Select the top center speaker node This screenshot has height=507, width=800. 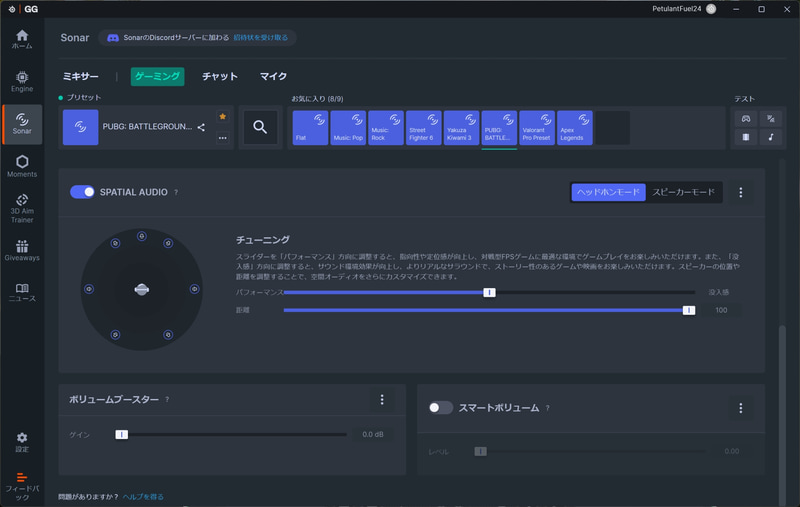[142, 236]
